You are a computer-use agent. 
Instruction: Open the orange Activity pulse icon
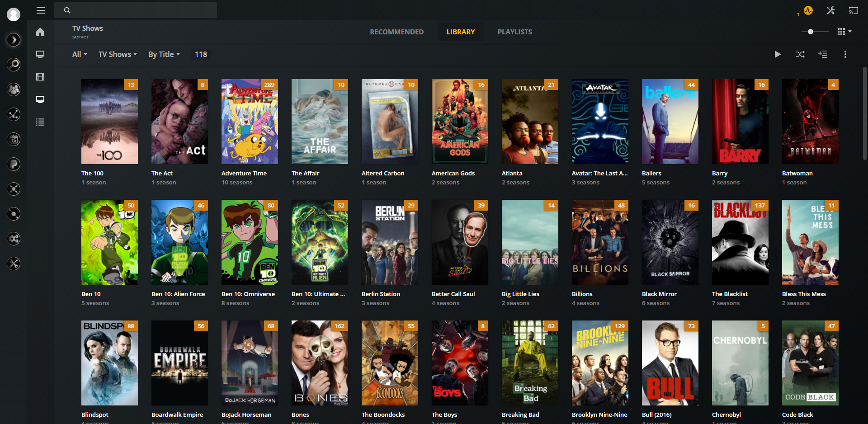pyautogui.click(x=808, y=10)
